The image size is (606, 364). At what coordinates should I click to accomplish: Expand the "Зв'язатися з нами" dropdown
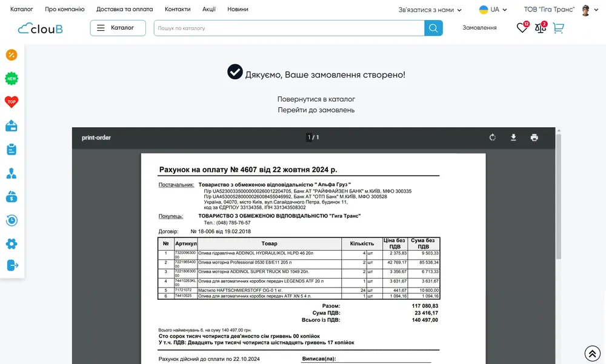[x=430, y=10]
